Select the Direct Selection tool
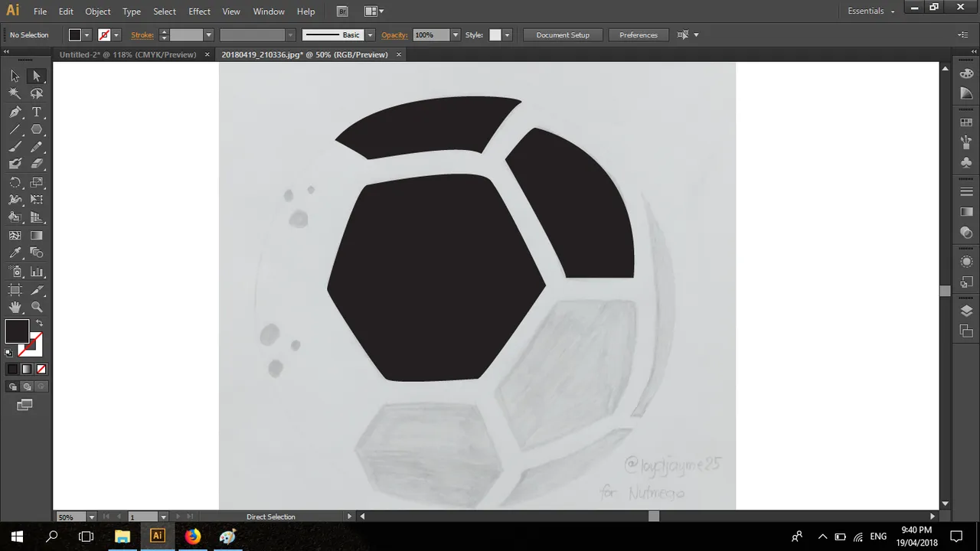Image resolution: width=980 pixels, height=551 pixels. coord(36,76)
